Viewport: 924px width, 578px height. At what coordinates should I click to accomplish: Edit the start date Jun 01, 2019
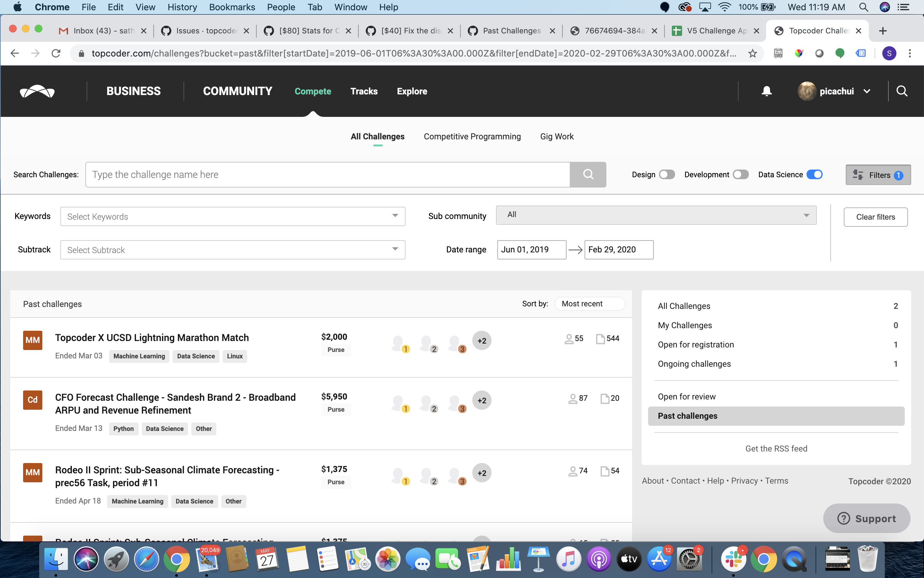532,250
